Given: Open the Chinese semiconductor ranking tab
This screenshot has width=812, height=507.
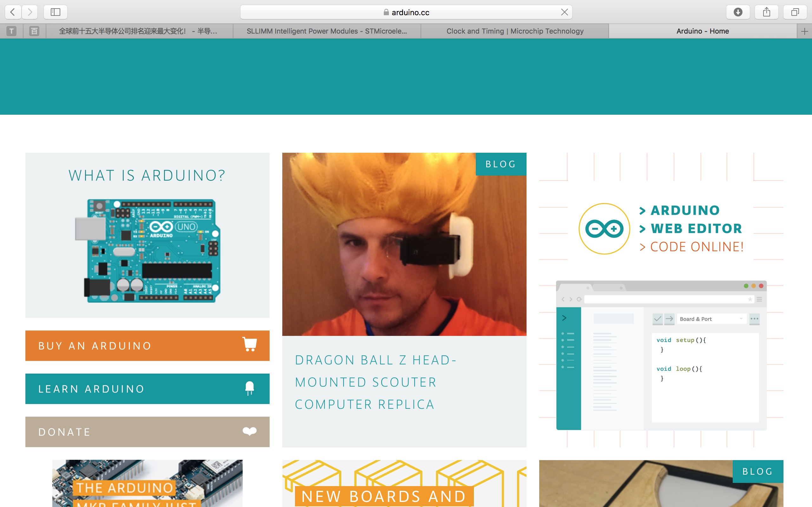Looking at the screenshot, I should point(138,31).
